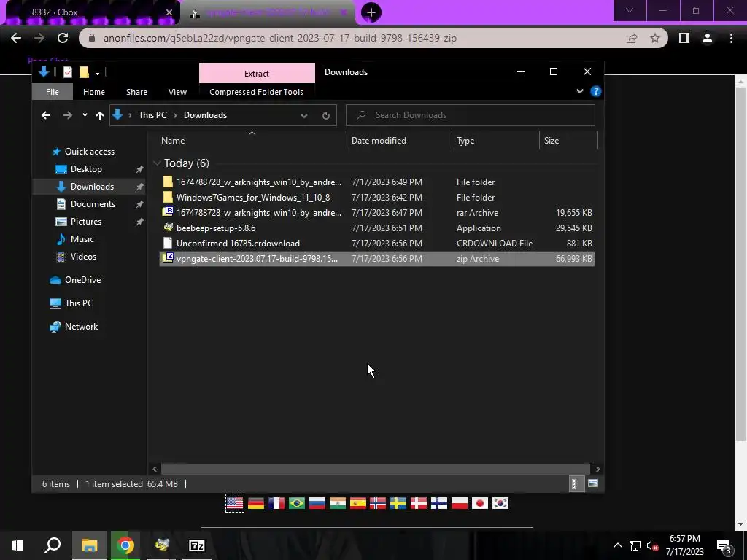Select the Japanese flag language icon

pyautogui.click(x=480, y=503)
